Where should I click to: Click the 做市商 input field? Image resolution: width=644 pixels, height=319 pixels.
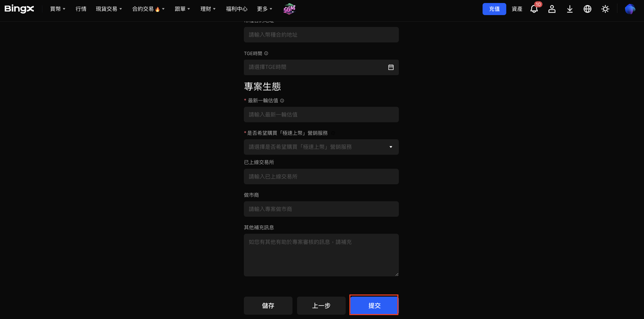[x=321, y=209]
